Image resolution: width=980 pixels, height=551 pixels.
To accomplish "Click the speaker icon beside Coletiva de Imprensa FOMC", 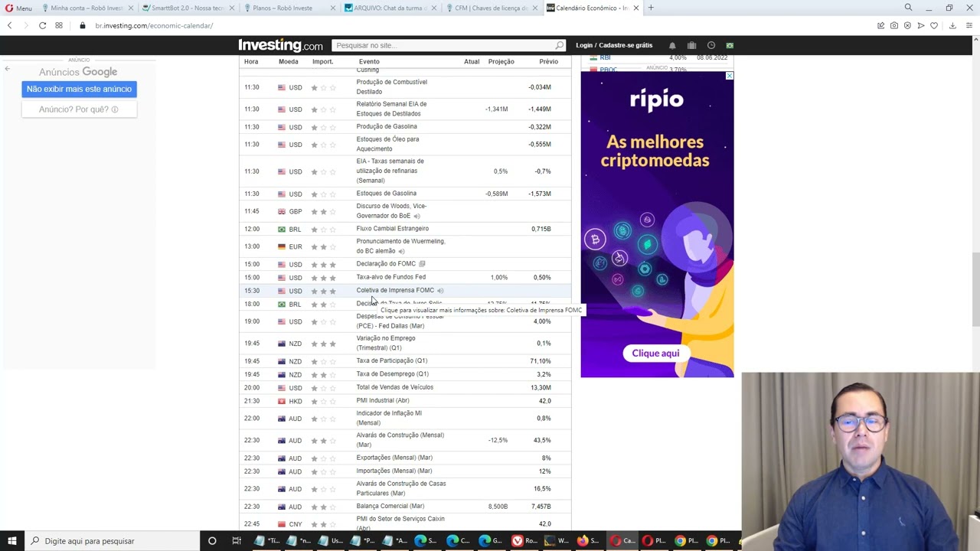I will click(440, 291).
